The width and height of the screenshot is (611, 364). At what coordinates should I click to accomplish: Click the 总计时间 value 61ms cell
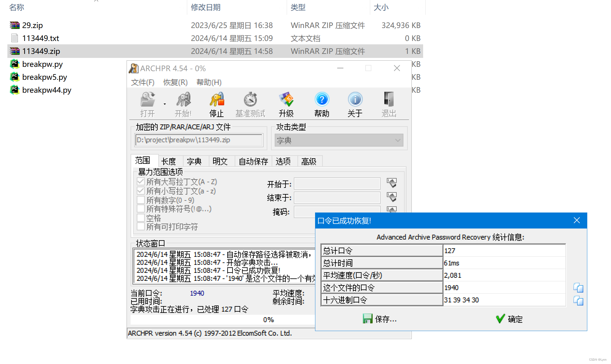pos(504,263)
